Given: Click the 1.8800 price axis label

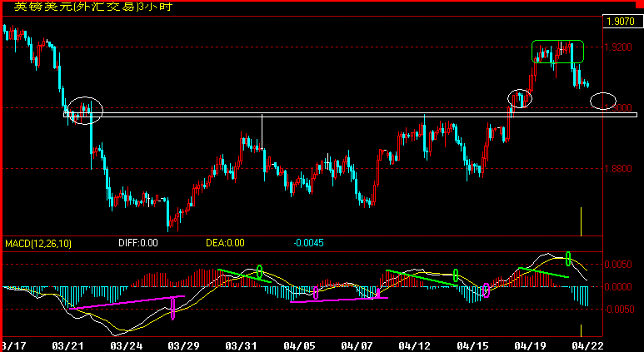Looking at the screenshot, I should pos(618,169).
